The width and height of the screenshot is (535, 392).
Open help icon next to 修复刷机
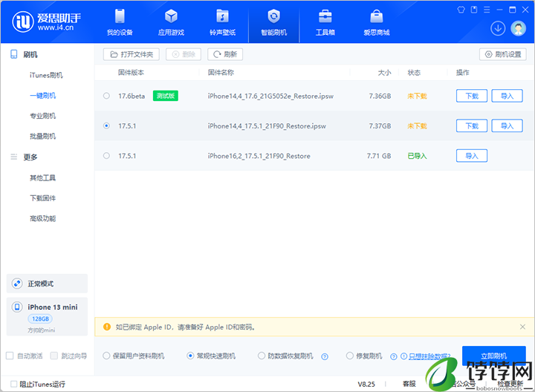point(393,356)
